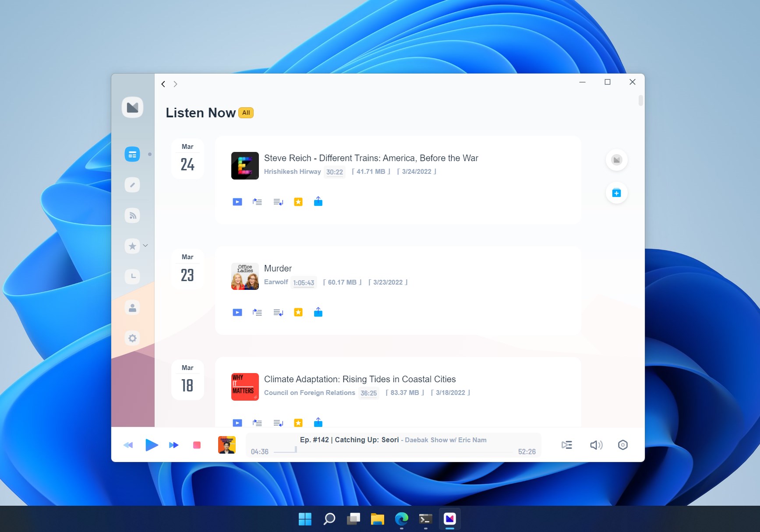Open the playback queue from the player bar
This screenshot has height=532, width=760.
[x=566, y=445]
